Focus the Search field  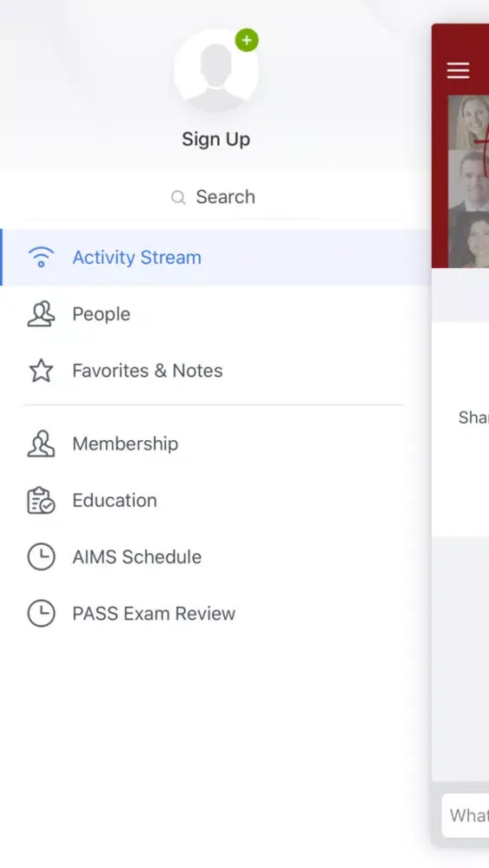pos(213,196)
